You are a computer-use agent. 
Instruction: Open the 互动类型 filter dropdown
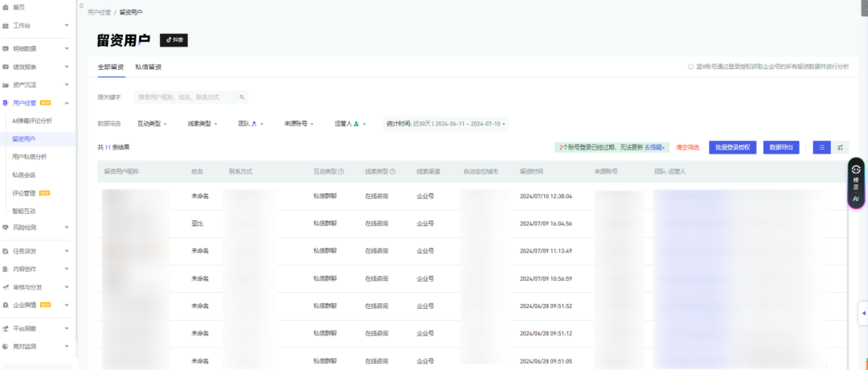point(152,124)
